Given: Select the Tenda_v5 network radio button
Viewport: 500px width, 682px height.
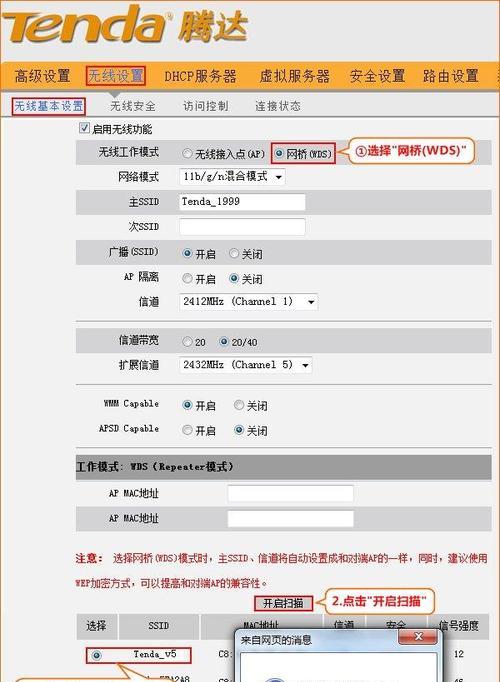Looking at the screenshot, I should pyautogui.click(x=97, y=655).
